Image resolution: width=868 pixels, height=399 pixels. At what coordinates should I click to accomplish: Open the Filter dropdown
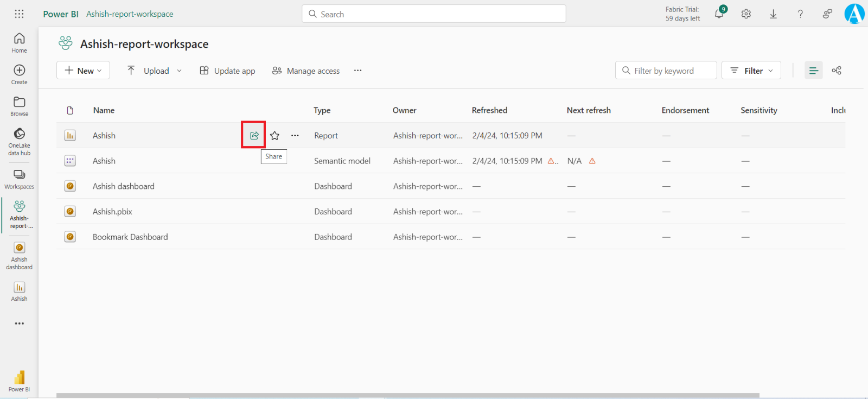pyautogui.click(x=751, y=71)
